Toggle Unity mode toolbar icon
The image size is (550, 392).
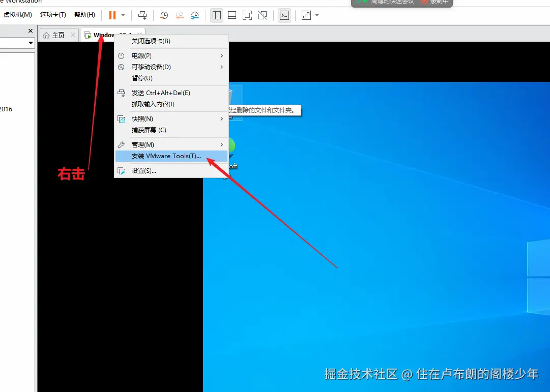coord(263,15)
